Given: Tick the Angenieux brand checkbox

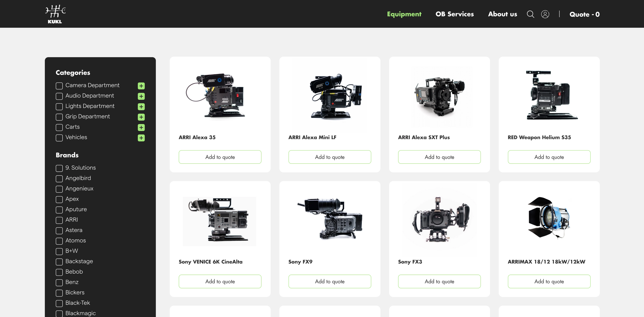Looking at the screenshot, I should [59, 189].
